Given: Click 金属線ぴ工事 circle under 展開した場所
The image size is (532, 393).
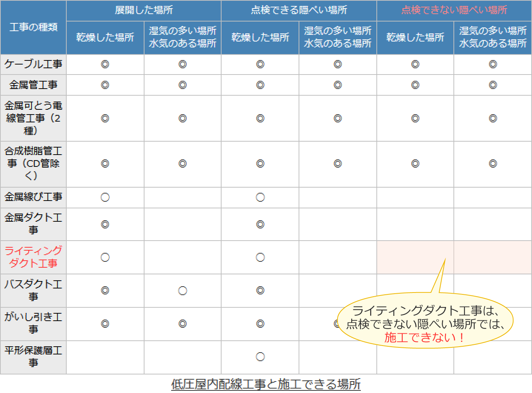Looking at the screenshot, I should [105, 197].
